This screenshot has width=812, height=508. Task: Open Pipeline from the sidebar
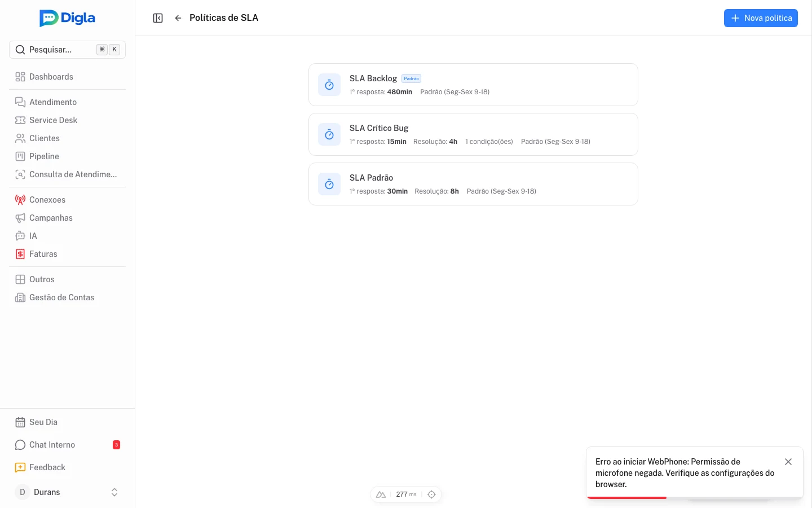(67, 156)
